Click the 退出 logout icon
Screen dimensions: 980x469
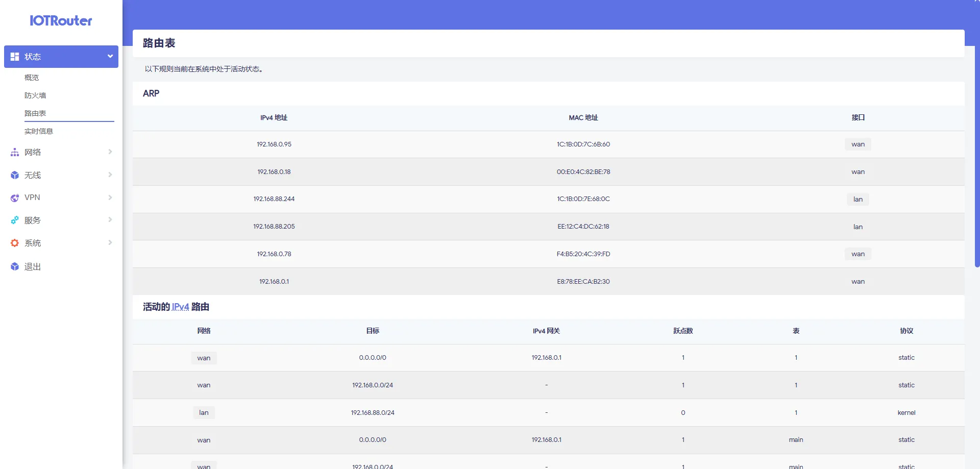15,266
